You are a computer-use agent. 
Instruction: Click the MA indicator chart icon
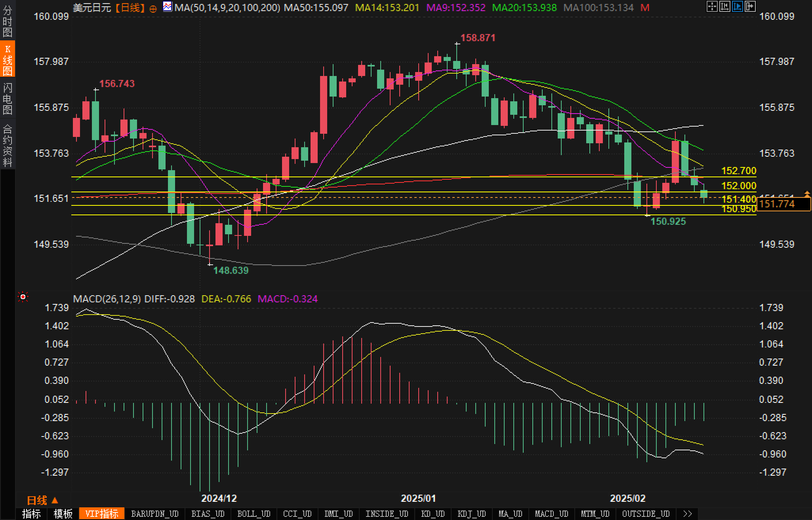click(168, 7)
